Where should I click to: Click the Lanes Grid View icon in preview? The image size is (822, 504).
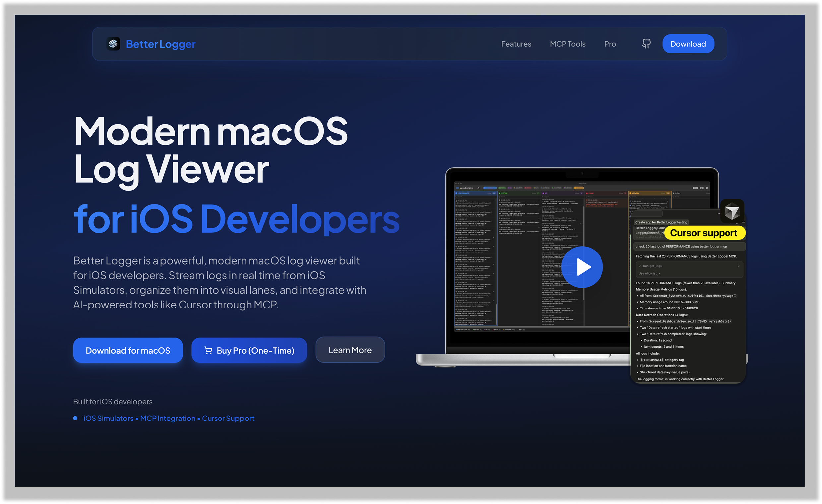coord(457,188)
